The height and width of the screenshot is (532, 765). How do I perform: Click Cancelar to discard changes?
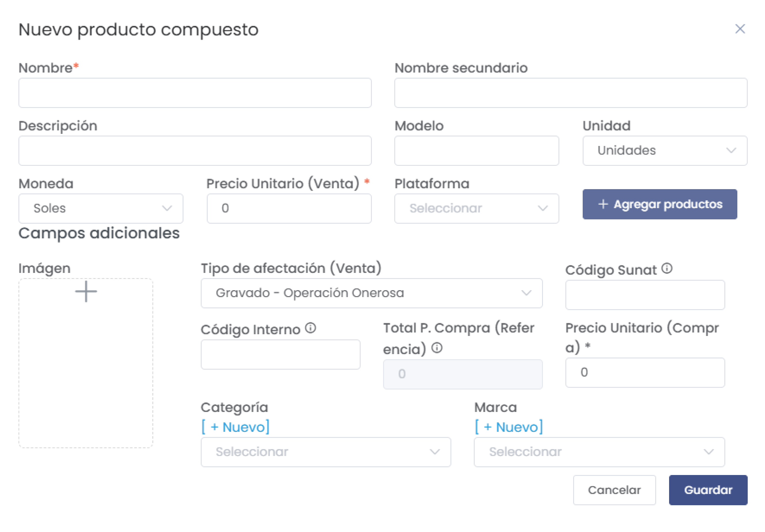pyautogui.click(x=615, y=490)
